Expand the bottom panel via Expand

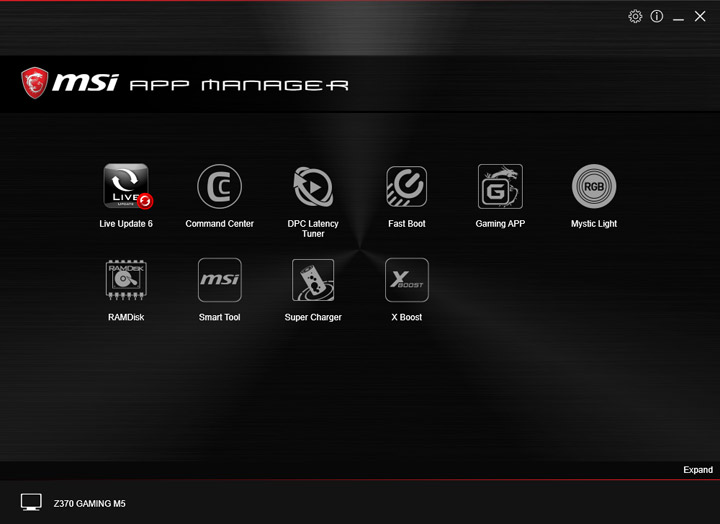pos(698,470)
